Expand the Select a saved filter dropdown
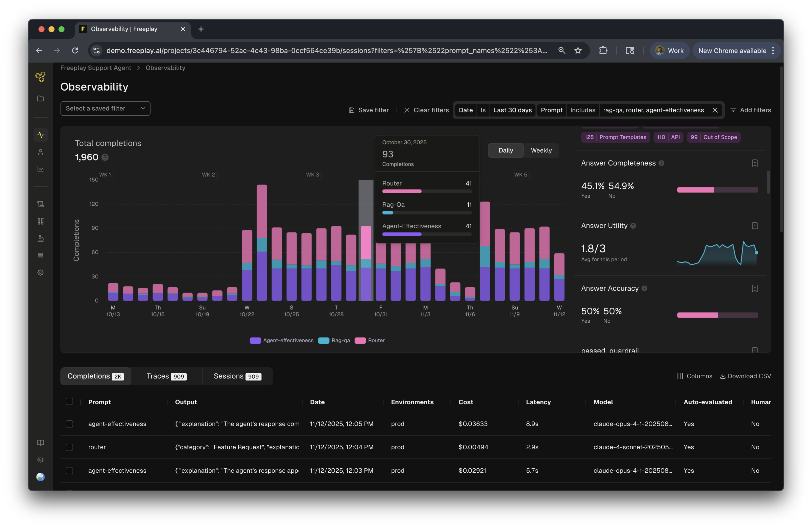Screen dimensions: 812x528 105,108
